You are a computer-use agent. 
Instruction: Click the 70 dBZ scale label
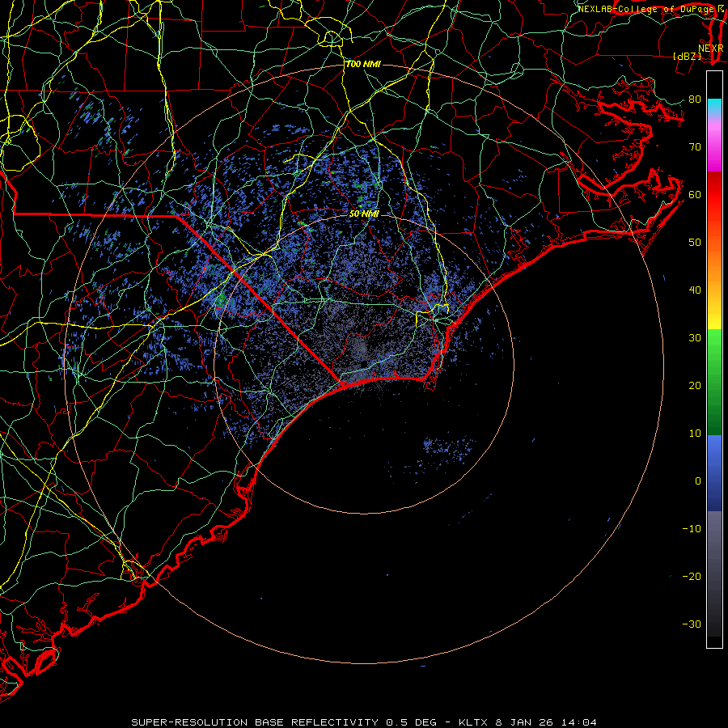pos(695,146)
